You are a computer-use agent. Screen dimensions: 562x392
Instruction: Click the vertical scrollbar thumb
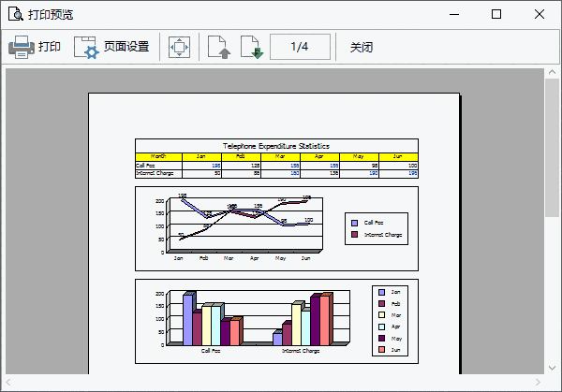pyautogui.click(x=552, y=148)
